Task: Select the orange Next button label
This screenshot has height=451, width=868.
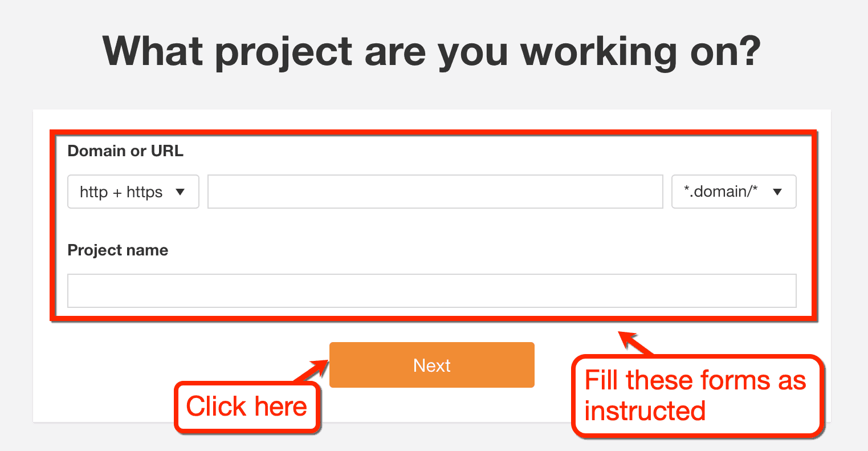Action: (x=431, y=365)
